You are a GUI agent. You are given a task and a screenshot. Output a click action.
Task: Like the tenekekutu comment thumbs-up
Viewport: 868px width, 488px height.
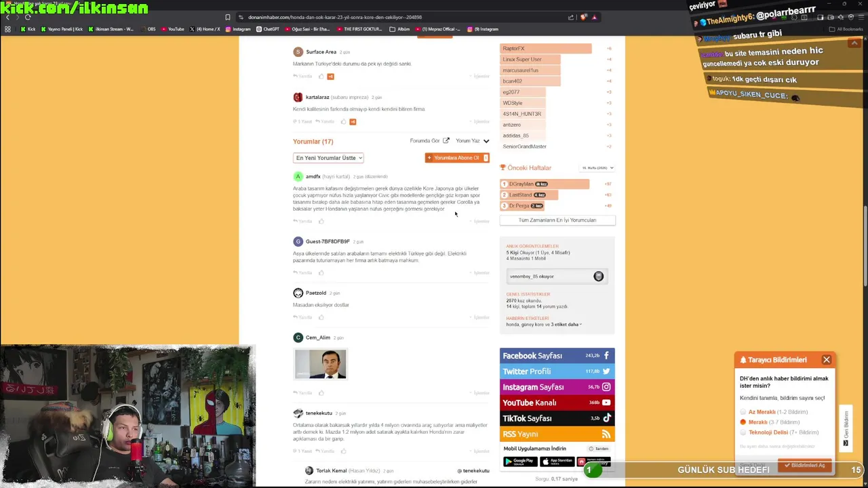pyautogui.click(x=344, y=451)
